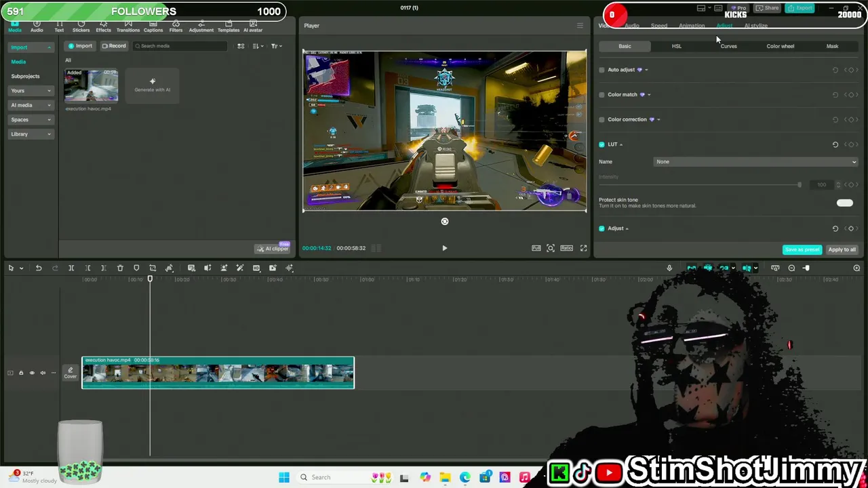
Task: Open the Stickers panel icon
Action: coord(81,27)
